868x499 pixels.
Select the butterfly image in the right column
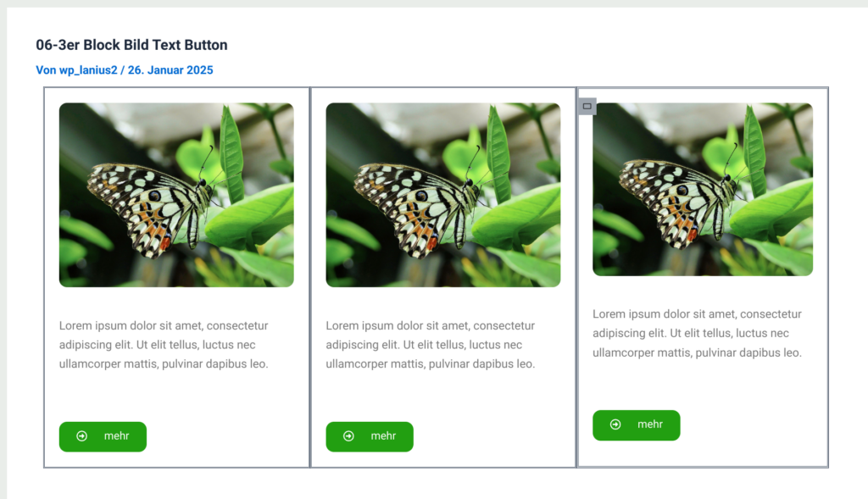702,189
